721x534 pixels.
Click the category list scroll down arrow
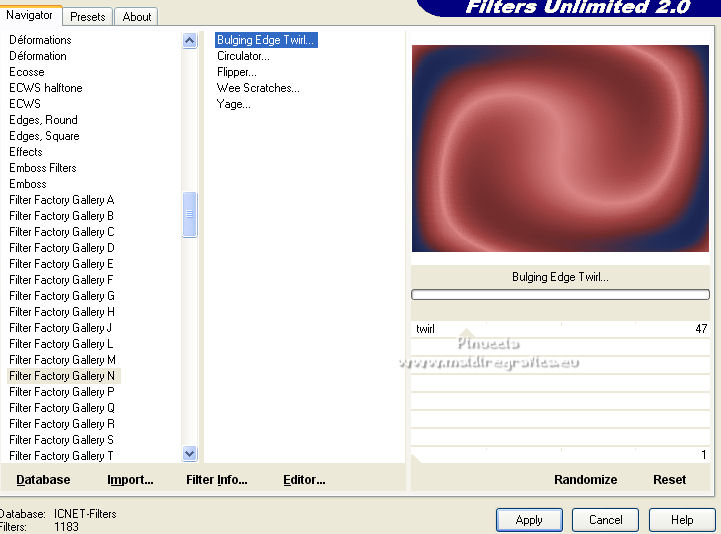click(x=189, y=454)
